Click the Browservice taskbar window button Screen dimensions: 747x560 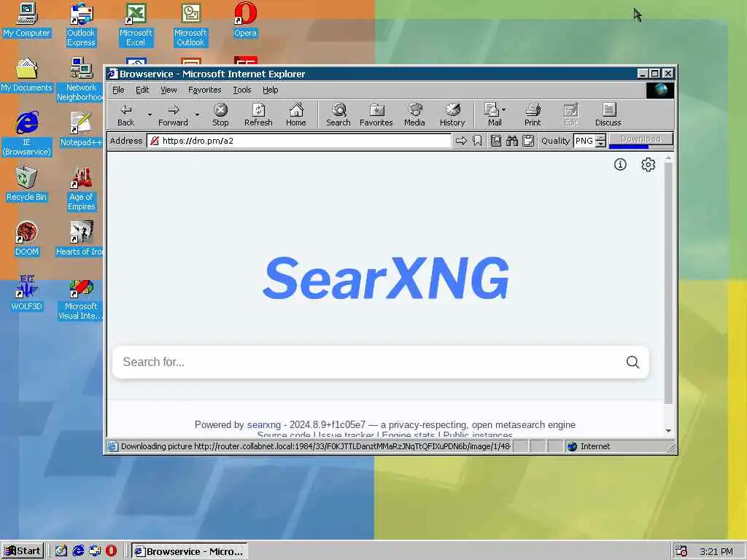[x=190, y=551]
